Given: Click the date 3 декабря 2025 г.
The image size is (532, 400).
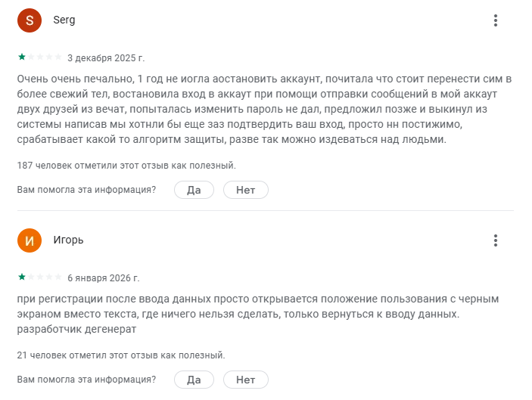Looking at the screenshot, I should tap(106, 57).
